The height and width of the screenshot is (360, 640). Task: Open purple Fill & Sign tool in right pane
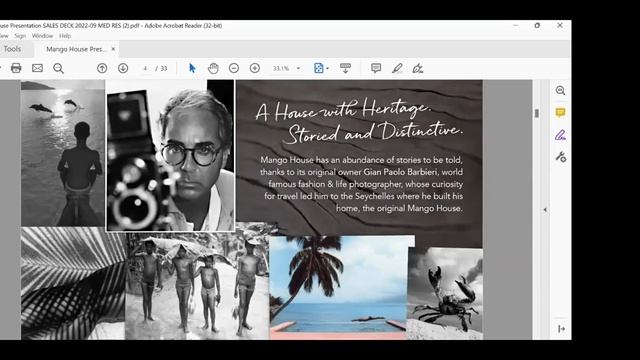(560, 135)
